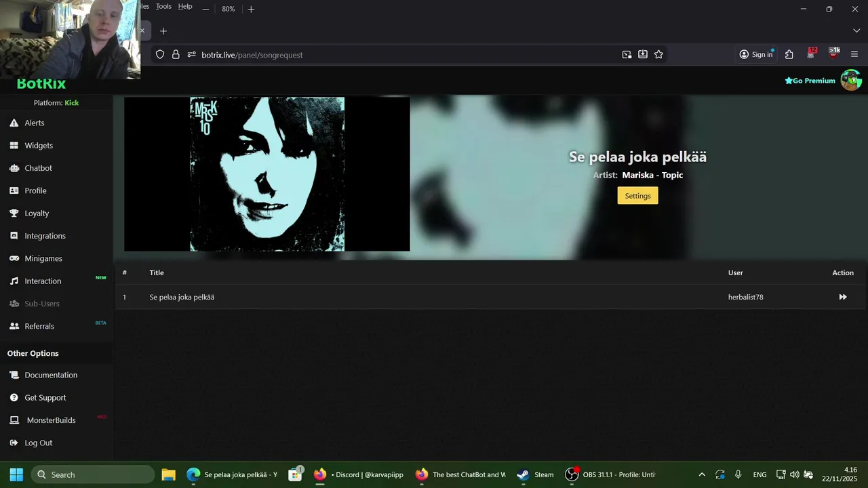
Task: Open ENG language switcher
Action: click(x=760, y=474)
